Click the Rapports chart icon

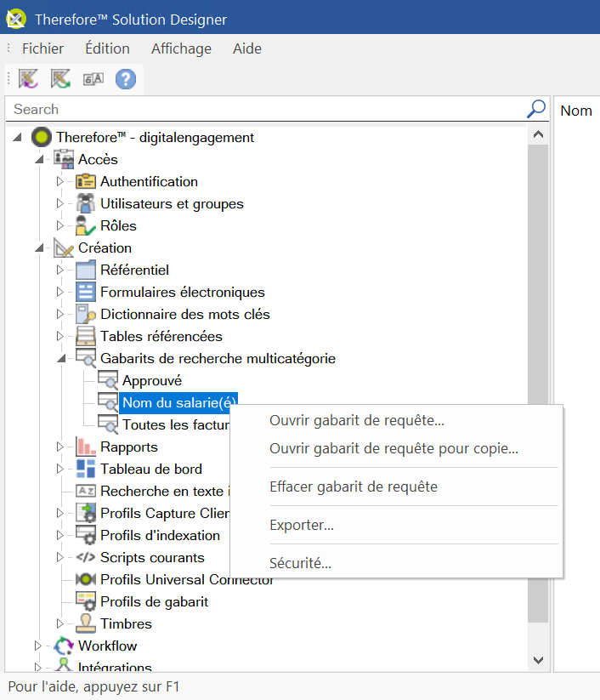(86, 447)
